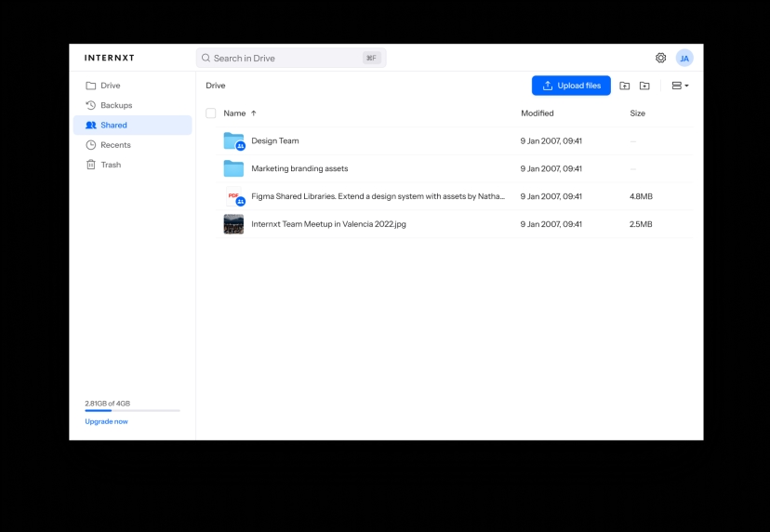Click the JA user avatar
The height and width of the screenshot is (532, 770).
pyautogui.click(x=684, y=58)
